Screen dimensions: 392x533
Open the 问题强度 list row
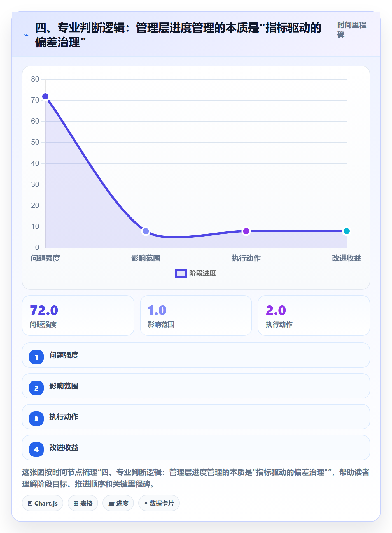coord(196,355)
